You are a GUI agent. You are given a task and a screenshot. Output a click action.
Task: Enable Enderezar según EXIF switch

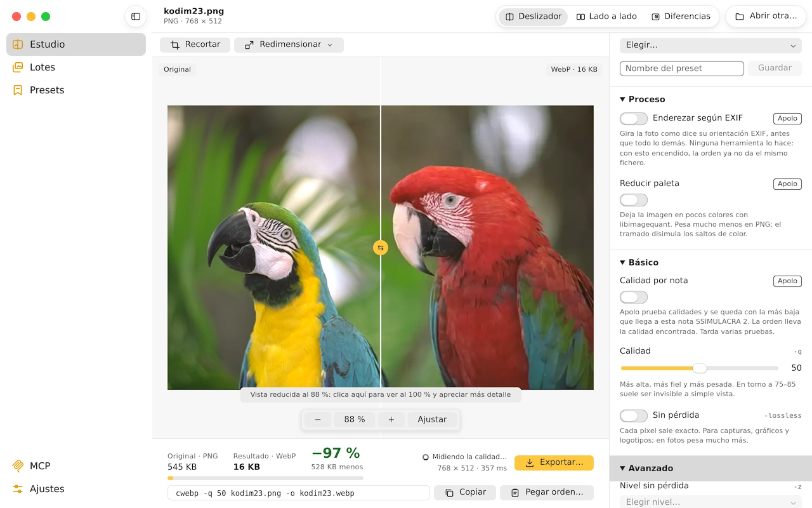pyautogui.click(x=634, y=119)
